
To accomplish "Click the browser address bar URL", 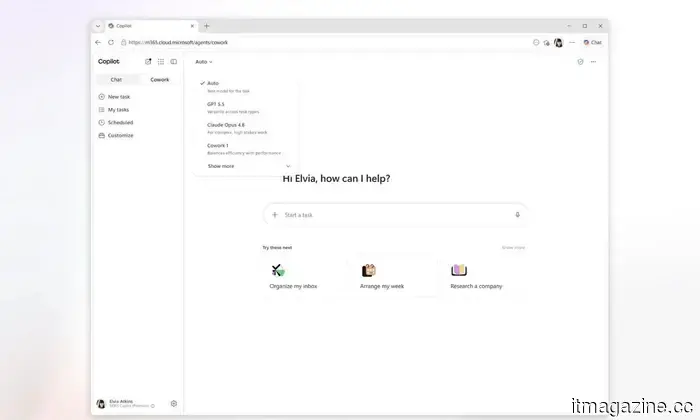I will pyautogui.click(x=178, y=42).
